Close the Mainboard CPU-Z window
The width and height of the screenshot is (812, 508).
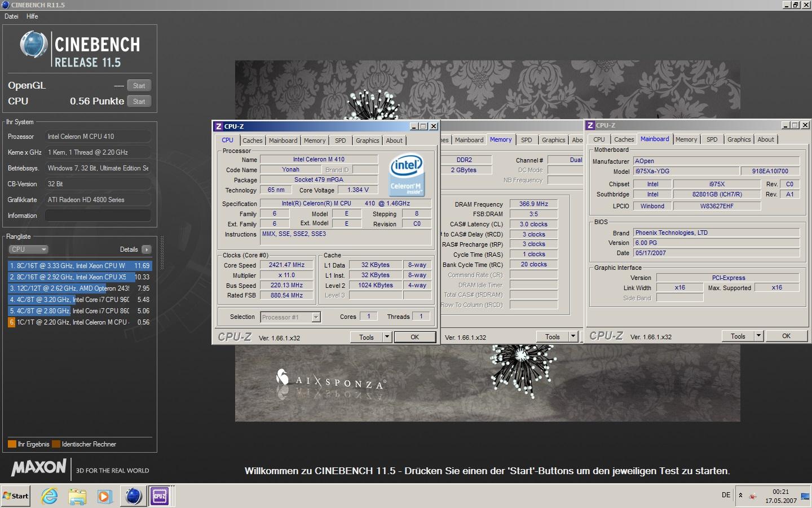coord(805,125)
